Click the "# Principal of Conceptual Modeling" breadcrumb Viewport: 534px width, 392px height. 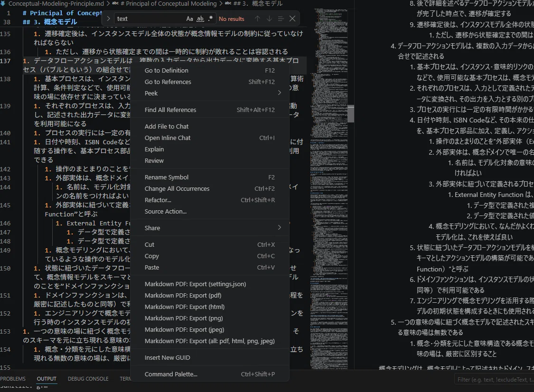(169, 3)
